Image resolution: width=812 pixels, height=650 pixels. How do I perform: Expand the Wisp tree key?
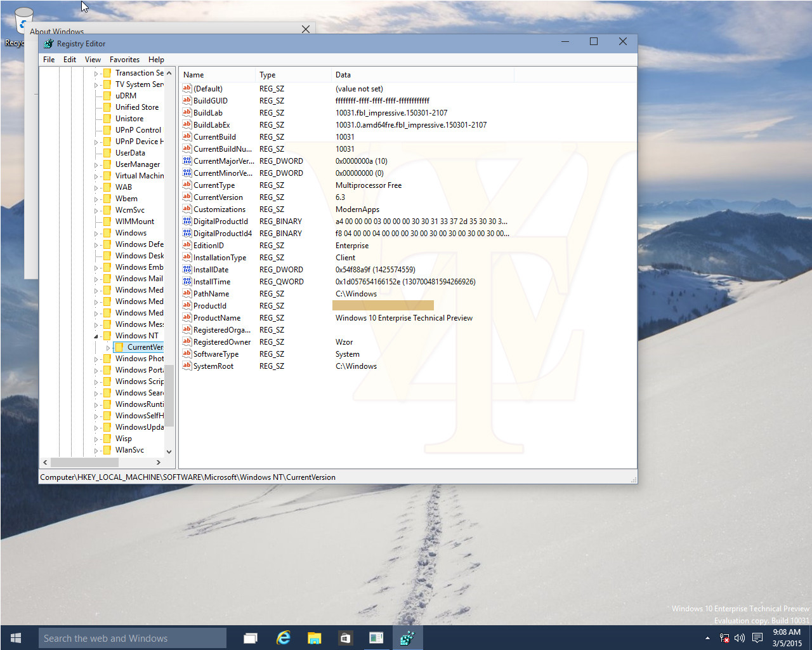(x=96, y=439)
